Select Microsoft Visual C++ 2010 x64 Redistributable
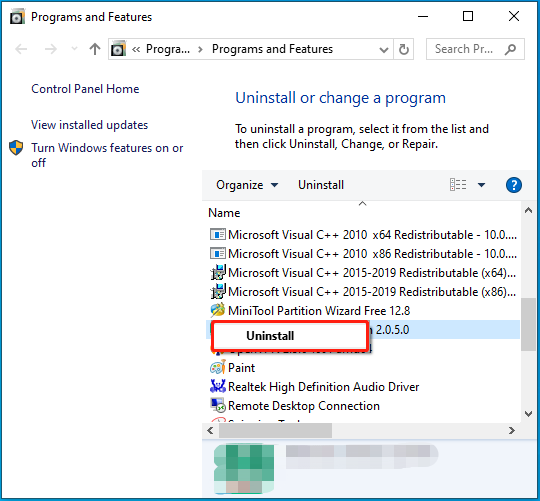This screenshot has width=540, height=501. tap(363, 235)
